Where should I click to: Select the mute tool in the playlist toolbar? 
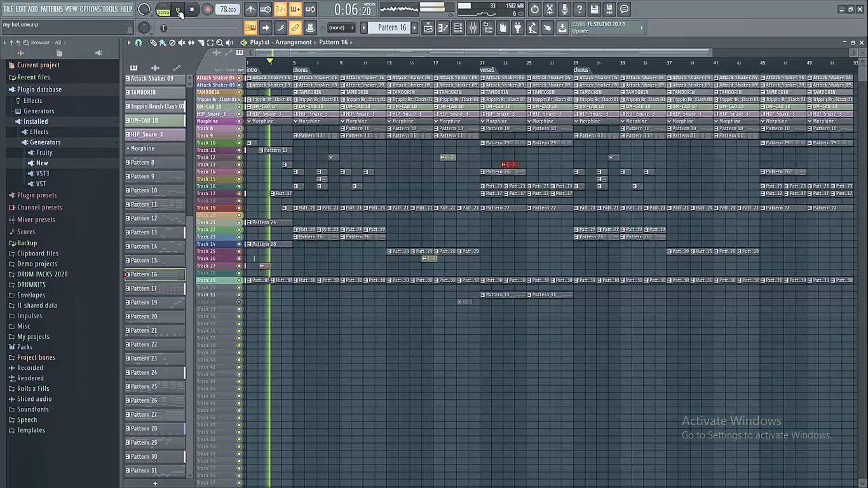(182, 42)
